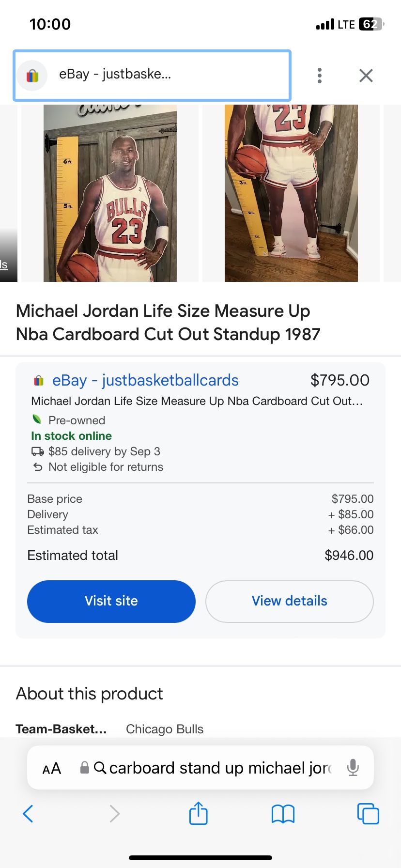Open Safari bookmarks
This screenshot has height=868, width=401.
[x=283, y=814]
